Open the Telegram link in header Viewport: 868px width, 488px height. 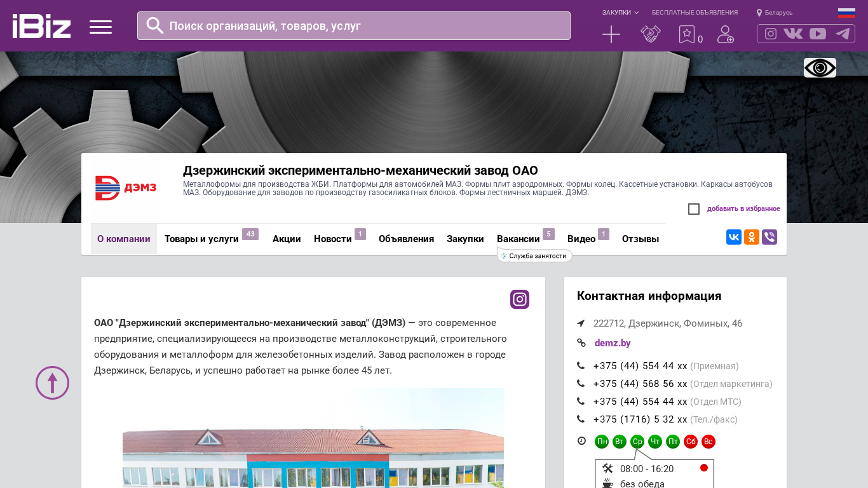(843, 34)
